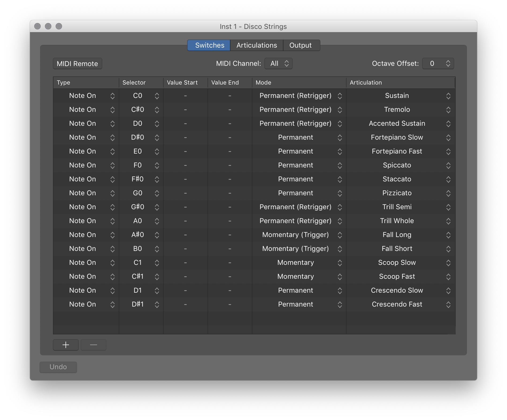Switch to the Articulations tab
This screenshot has width=507, height=420.
(x=256, y=45)
